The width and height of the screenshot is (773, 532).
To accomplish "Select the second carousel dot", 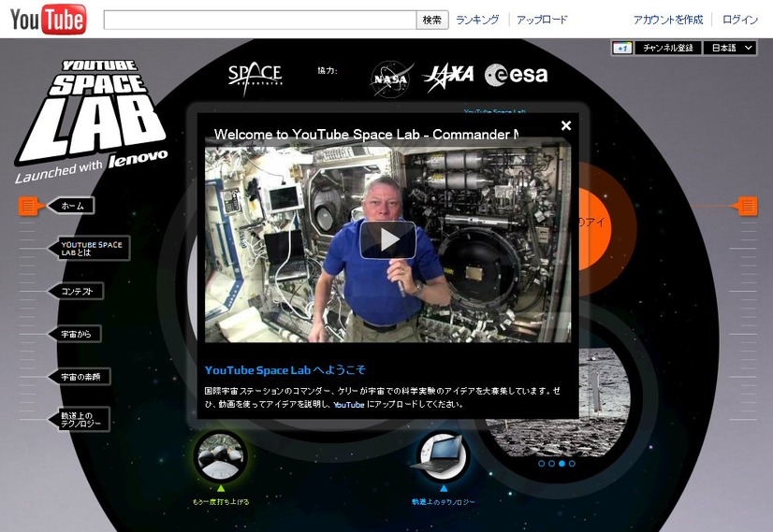I will click(551, 464).
